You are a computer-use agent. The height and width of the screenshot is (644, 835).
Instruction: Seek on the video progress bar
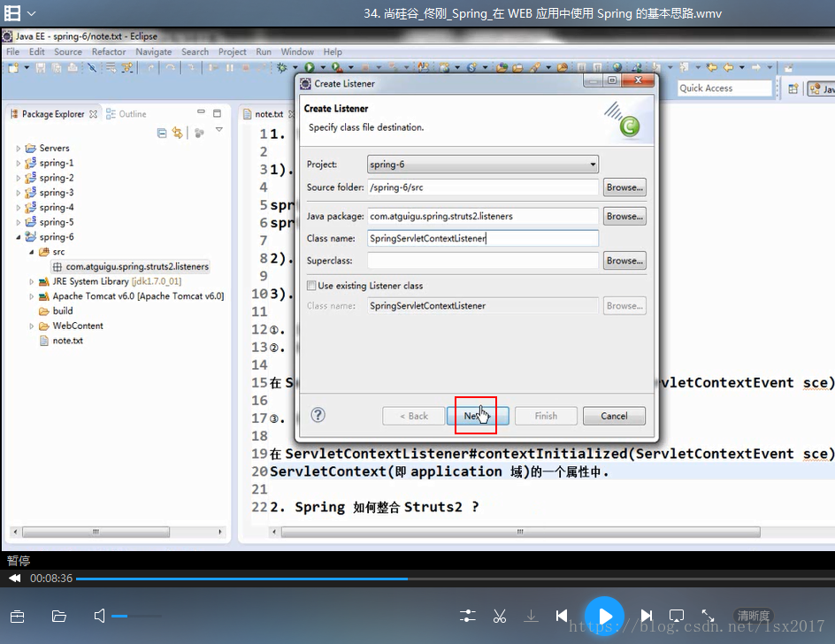click(456, 579)
